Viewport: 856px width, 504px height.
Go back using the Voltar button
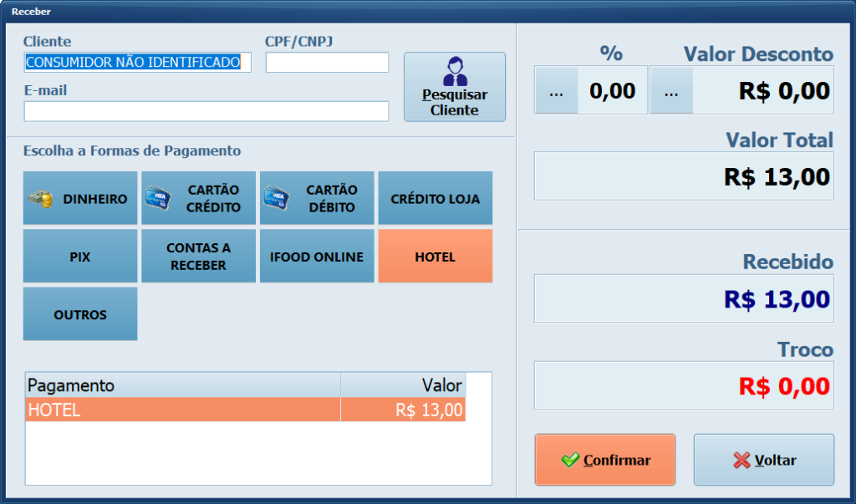pos(763,460)
